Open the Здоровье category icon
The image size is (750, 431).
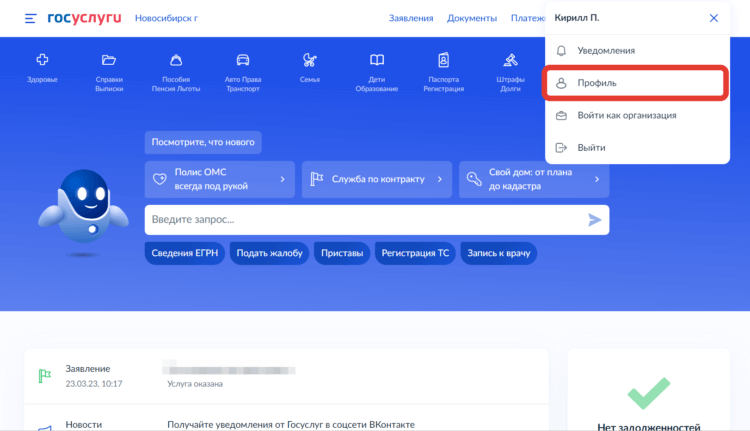42,60
